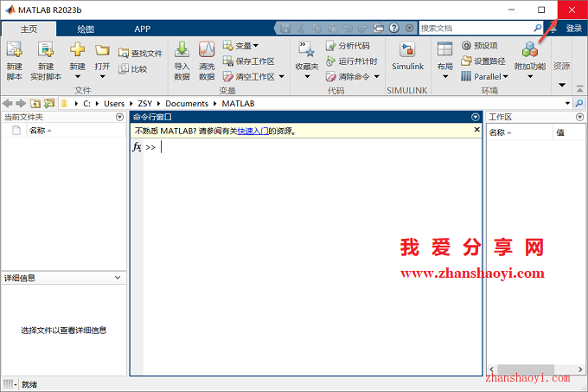
Task: Click the 新建脚本 (New Script) icon
Action: click(14, 50)
